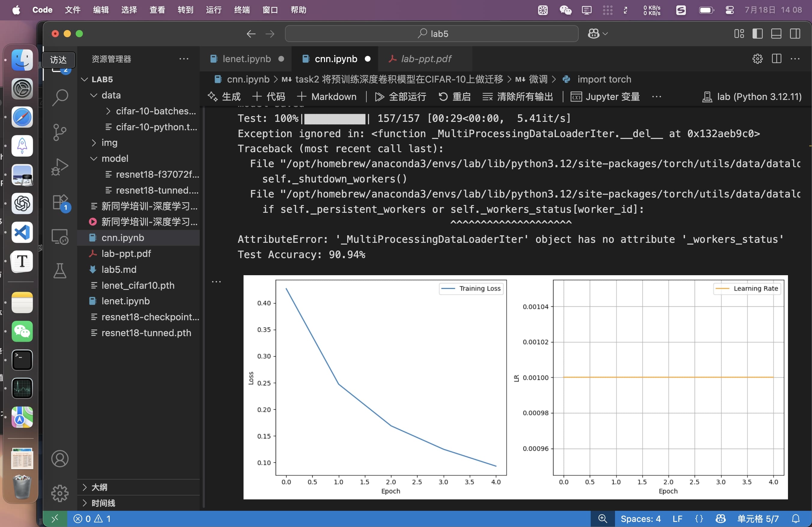Open Remote Explorer view icon
This screenshot has height=527, width=812.
(x=60, y=236)
